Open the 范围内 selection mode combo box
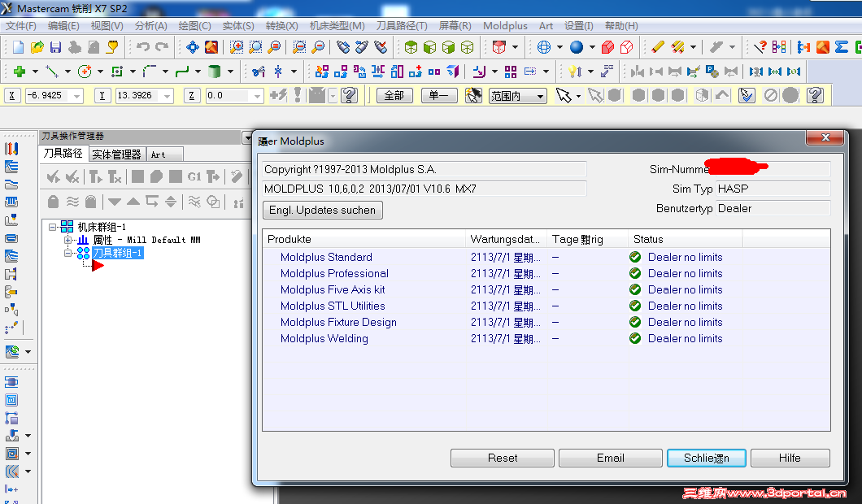 point(518,96)
